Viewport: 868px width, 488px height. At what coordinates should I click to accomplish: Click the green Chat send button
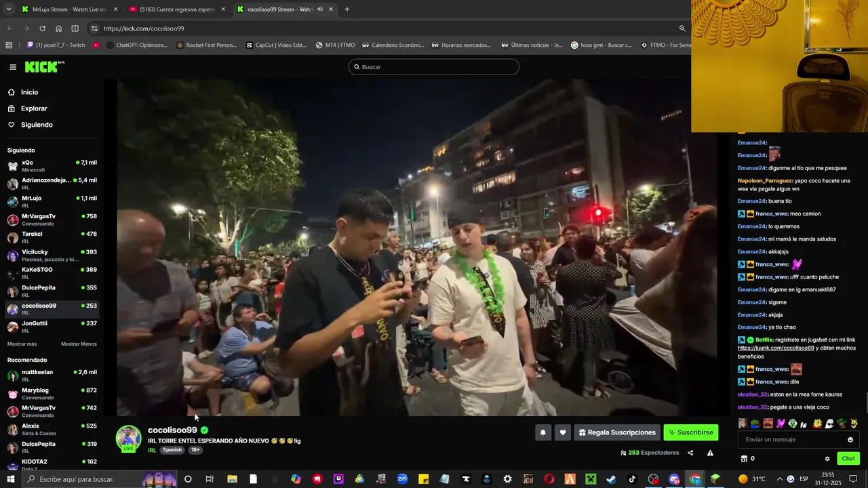848,459
